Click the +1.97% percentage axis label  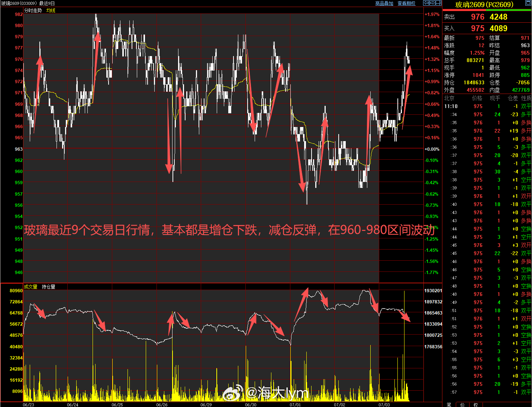[432, 14]
